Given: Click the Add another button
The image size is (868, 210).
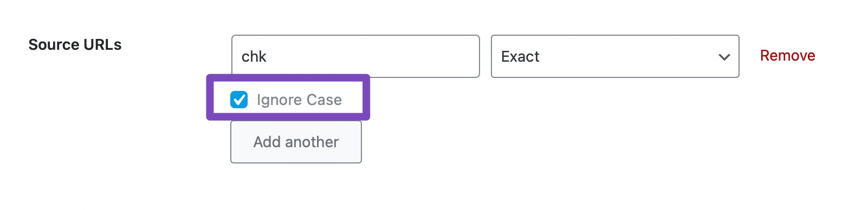Looking at the screenshot, I should (296, 142).
